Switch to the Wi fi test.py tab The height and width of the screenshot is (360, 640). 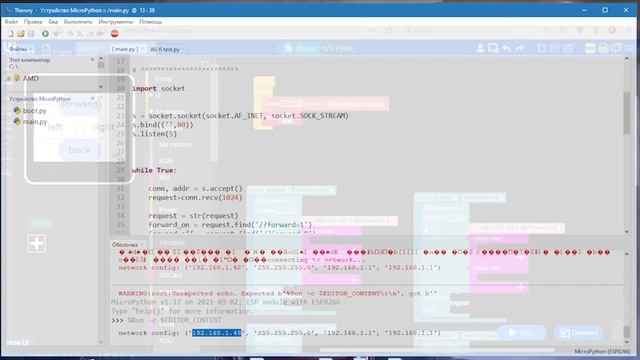pos(165,49)
